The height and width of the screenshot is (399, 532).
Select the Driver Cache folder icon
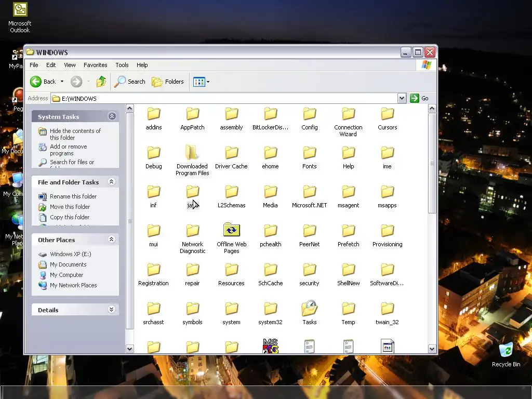click(231, 153)
